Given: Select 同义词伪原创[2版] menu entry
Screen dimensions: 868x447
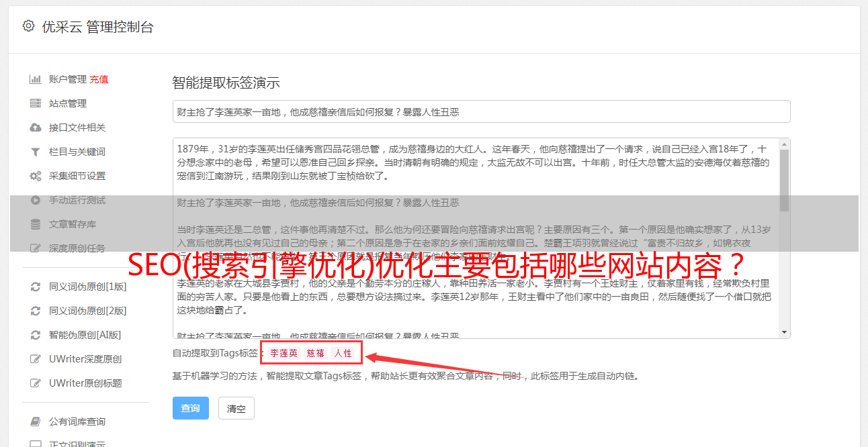Looking at the screenshot, I should pos(88,311).
